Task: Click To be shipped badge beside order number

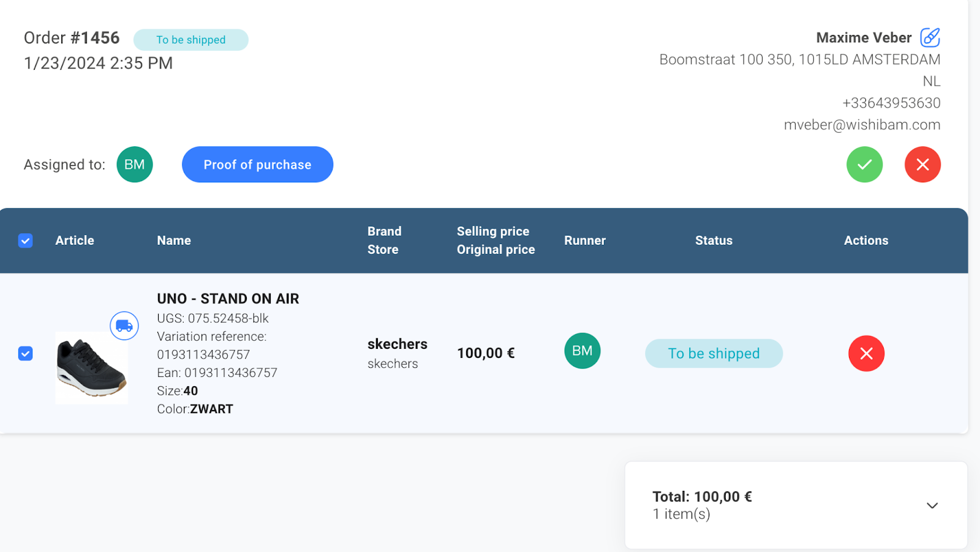Action: pos(191,40)
